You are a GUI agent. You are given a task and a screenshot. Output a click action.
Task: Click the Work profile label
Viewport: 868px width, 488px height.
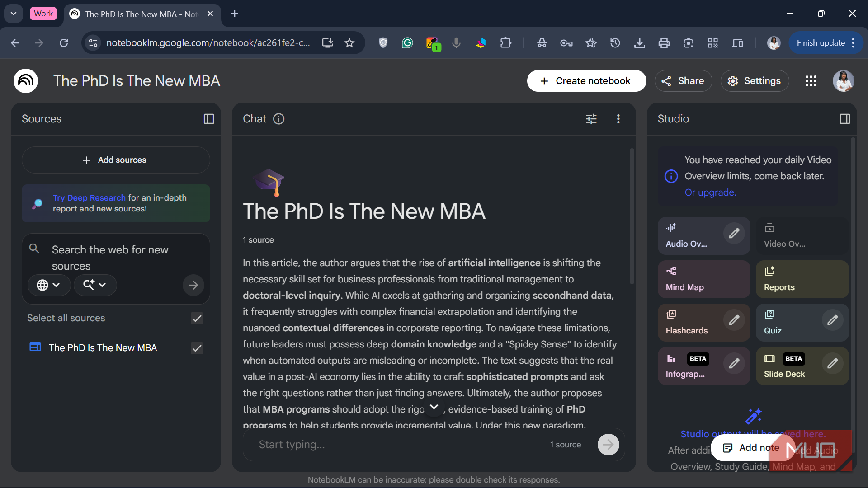click(43, 14)
